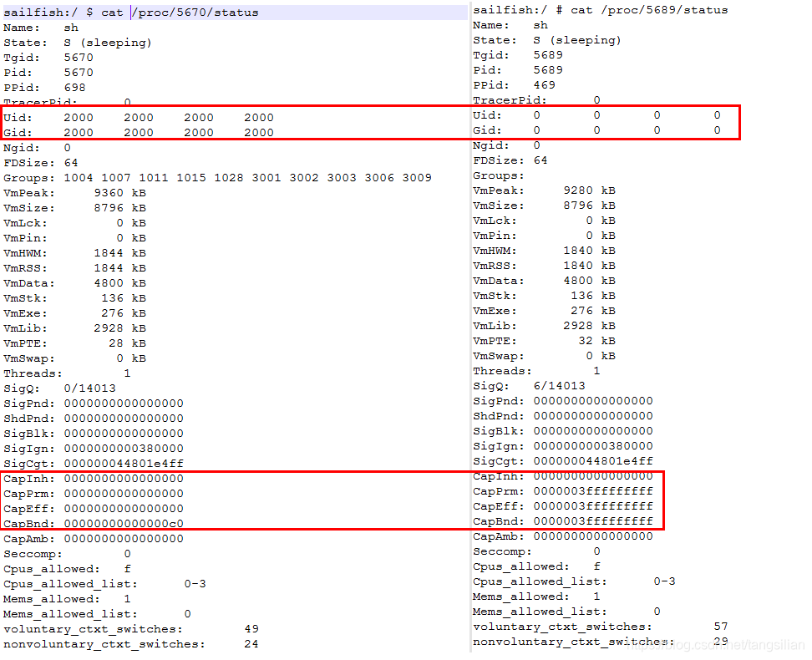Click Cpus_allowed_list value 0-3 in right terminal
The image size is (812, 660).
[665, 581]
